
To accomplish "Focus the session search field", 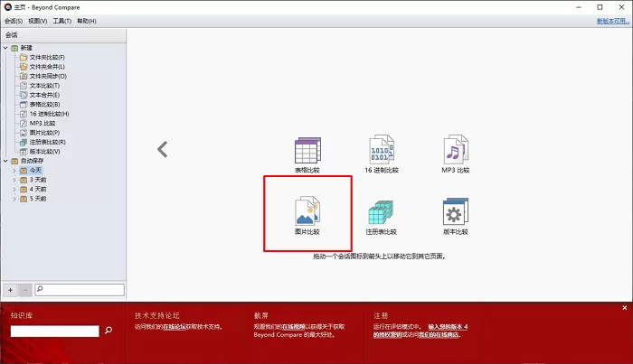I will pos(80,289).
